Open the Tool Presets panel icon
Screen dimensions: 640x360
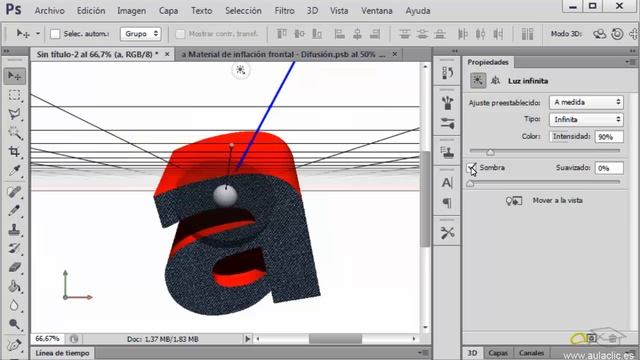pyautogui.click(x=447, y=233)
